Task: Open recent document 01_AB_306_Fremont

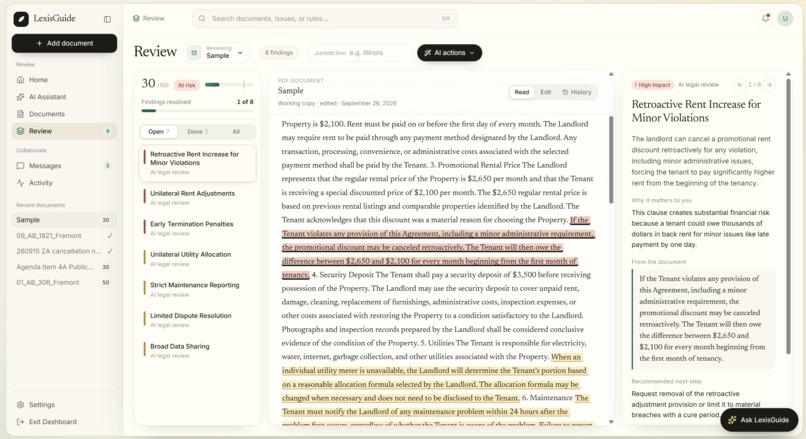Action: pyautogui.click(x=64, y=282)
